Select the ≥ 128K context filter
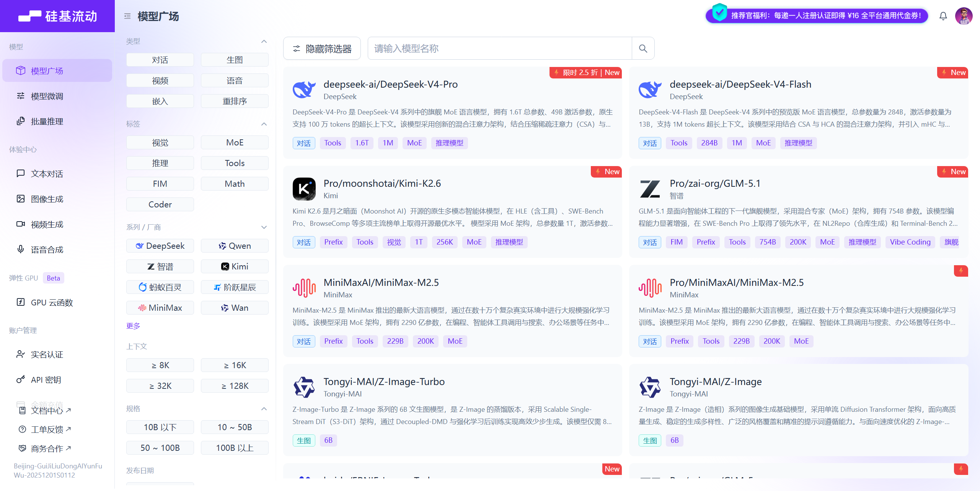 pos(235,386)
